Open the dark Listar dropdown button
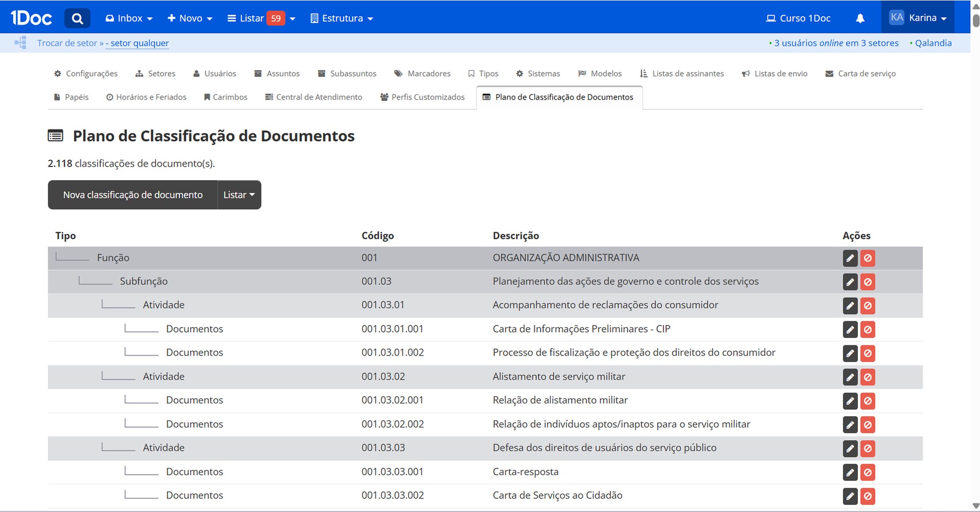 pos(239,195)
